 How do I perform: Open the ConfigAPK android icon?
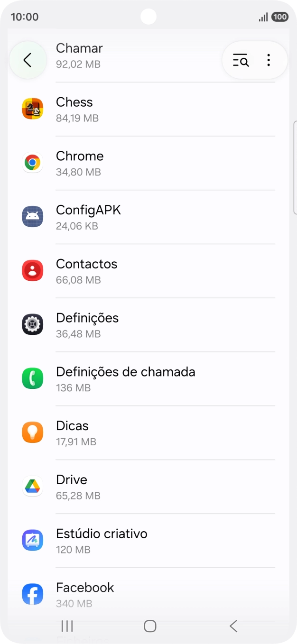point(32,216)
